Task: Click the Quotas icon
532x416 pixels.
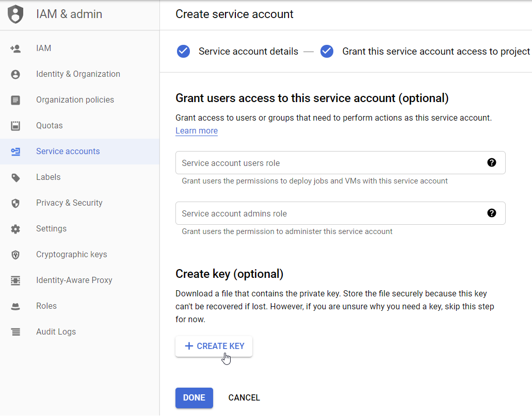Action: (x=15, y=125)
